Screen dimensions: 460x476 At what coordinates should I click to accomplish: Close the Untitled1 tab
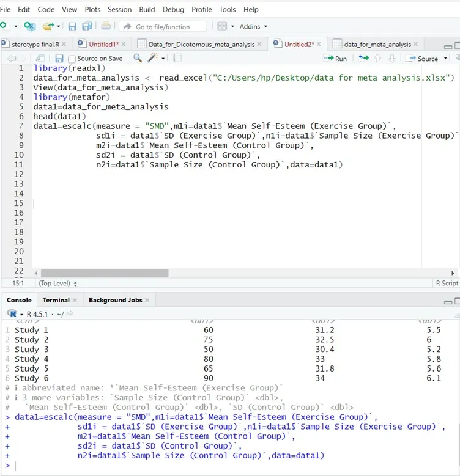click(124, 44)
